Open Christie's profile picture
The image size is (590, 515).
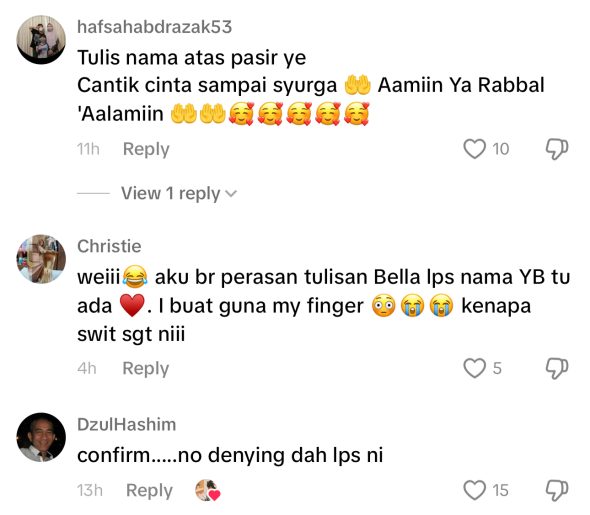[41, 259]
